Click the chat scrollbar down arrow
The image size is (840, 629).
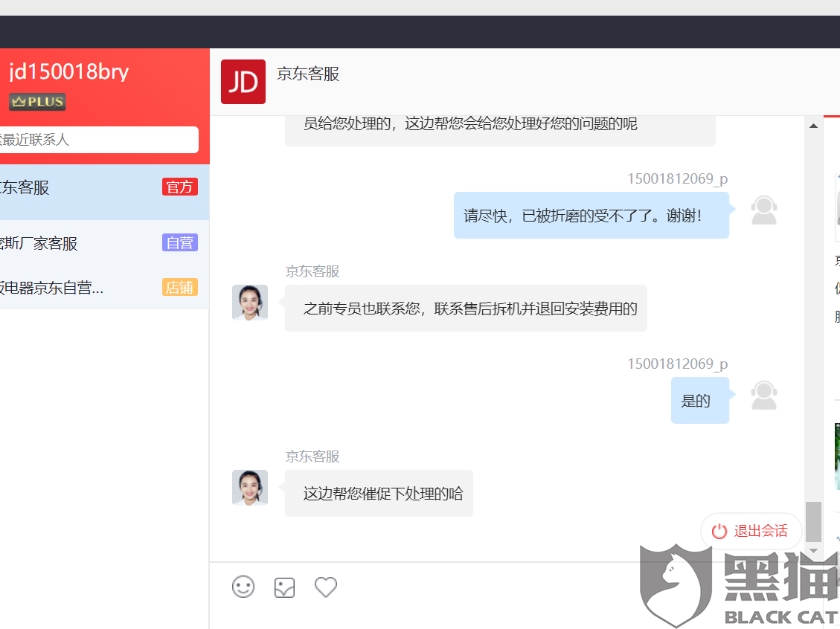813,551
